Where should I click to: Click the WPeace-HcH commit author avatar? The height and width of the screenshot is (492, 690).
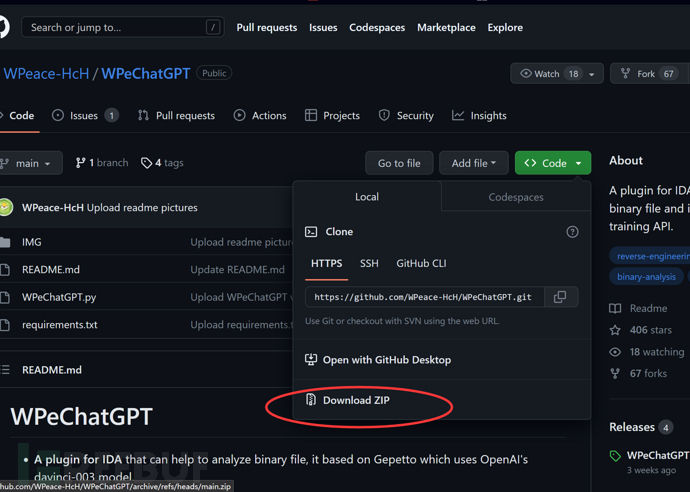pyautogui.click(x=6, y=207)
